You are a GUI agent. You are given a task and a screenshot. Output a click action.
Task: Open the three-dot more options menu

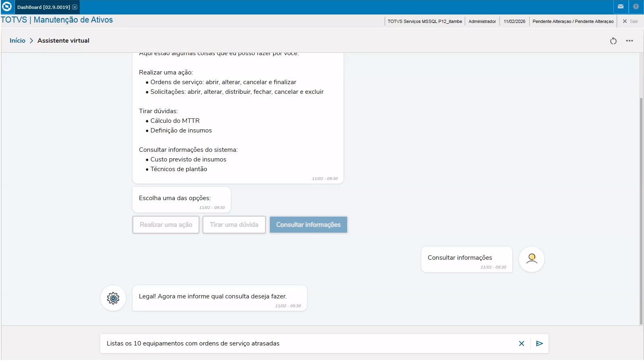630,41
